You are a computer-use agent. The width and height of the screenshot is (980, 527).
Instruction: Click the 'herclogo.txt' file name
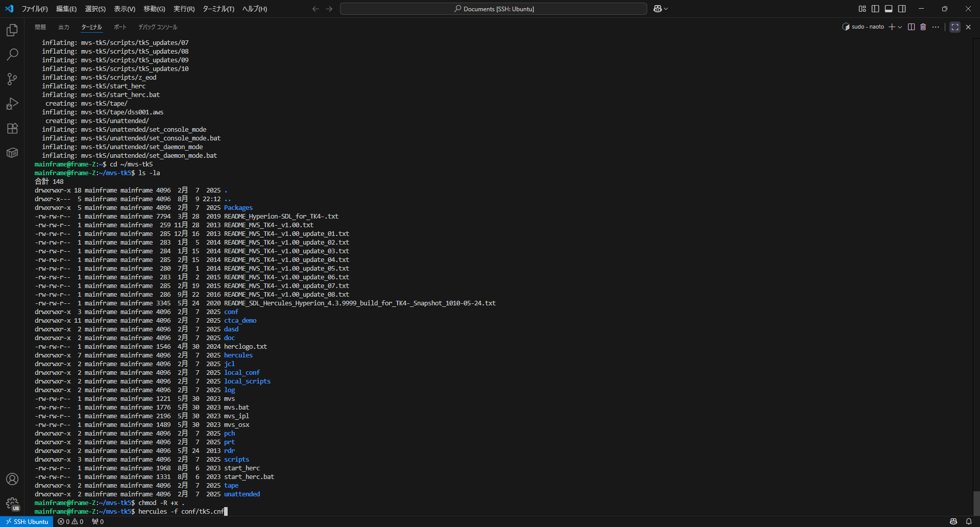tap(246, 346)
